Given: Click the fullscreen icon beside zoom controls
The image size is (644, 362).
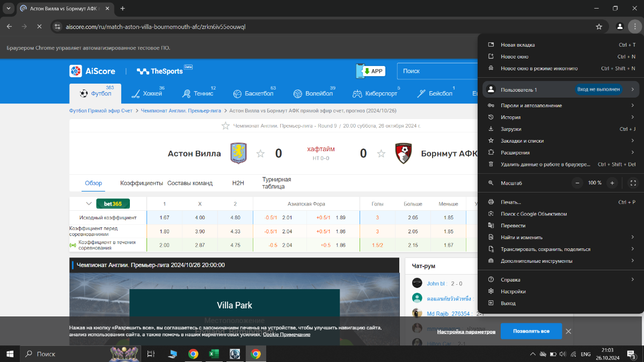Looking at the screenshot, I should click(633, 183).
